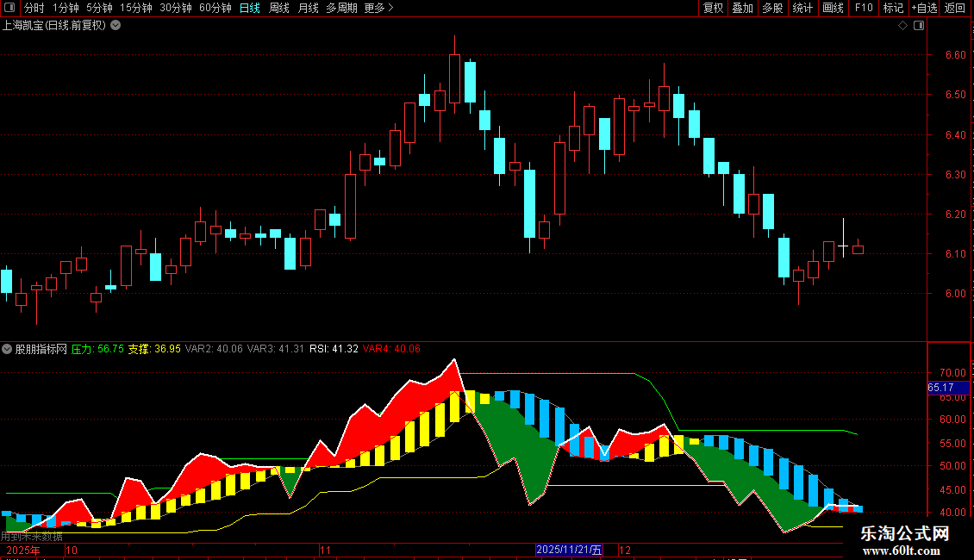Viewport: 974px width, 560px height.
Task: Open indicator dropdown beside 股朋指标网
Action: pos(7,349)
